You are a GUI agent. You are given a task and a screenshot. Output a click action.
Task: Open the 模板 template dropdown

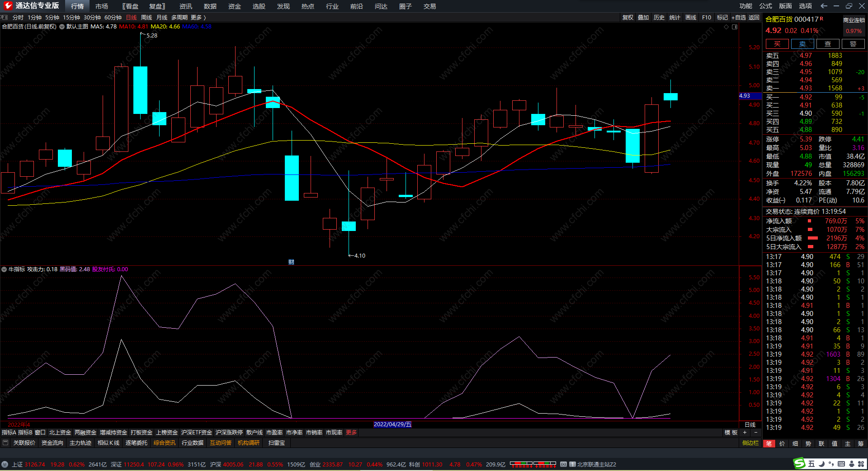[x=731, y=433]
